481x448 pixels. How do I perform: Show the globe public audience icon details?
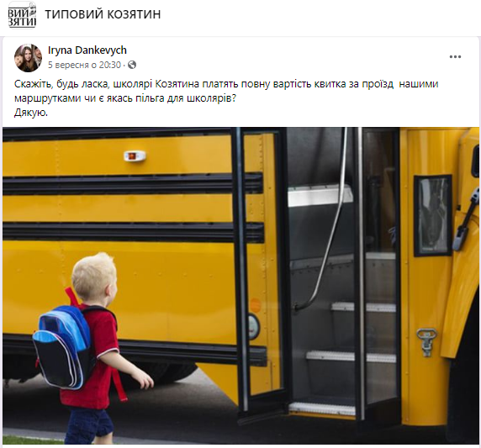tap(132, 65)
